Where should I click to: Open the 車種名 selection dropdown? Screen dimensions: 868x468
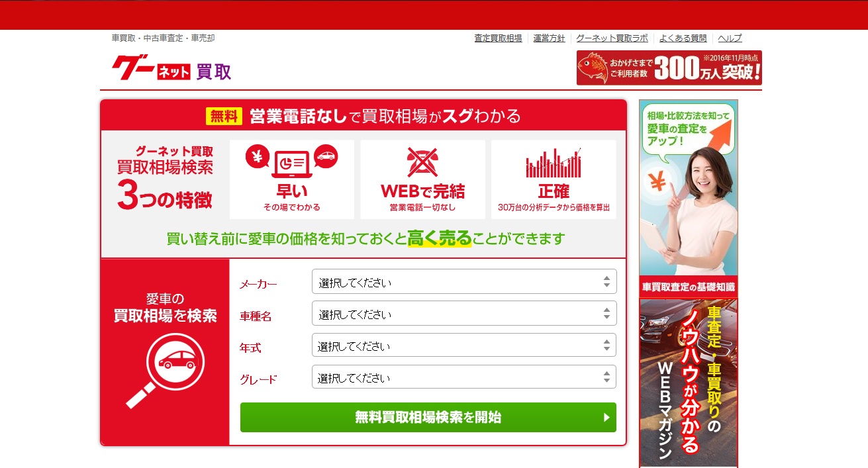click(463, 312)
